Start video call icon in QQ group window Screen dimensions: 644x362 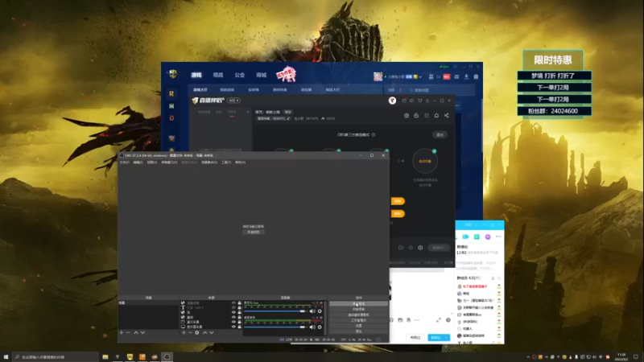[465, 237]
